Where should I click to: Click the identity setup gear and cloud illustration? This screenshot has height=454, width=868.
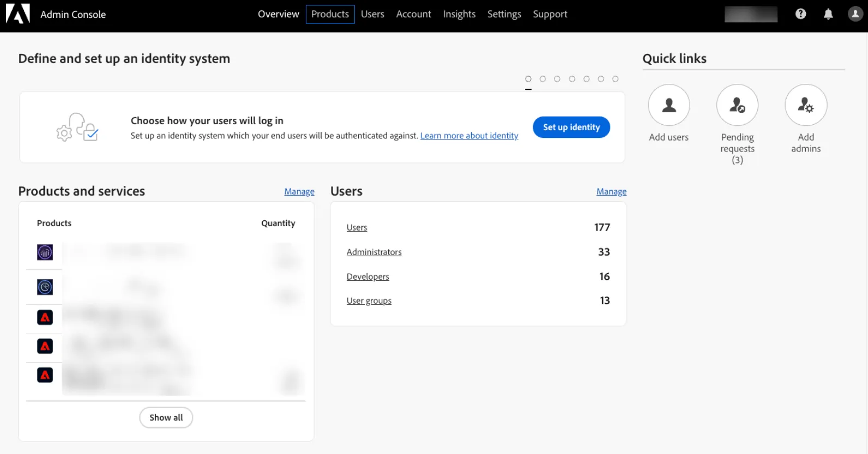[77, 128]
